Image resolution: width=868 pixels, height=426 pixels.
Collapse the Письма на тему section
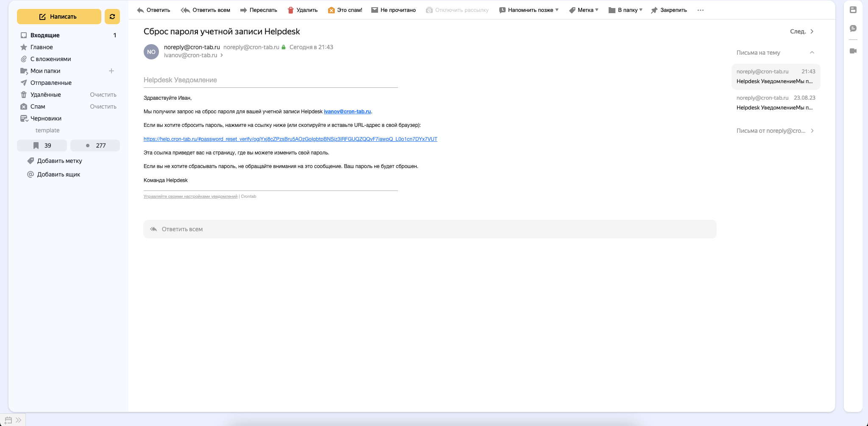(812, 53)
